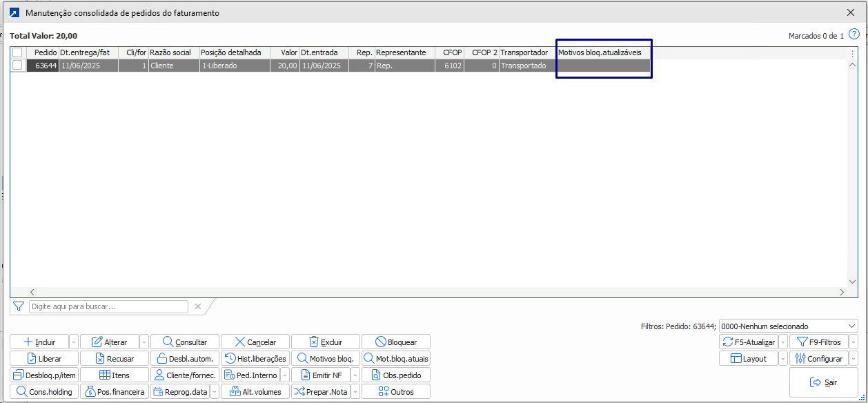Screen dimensions: 868x403
Task: Expand the Alterar dropdown arrow
Action: (144, 342)
